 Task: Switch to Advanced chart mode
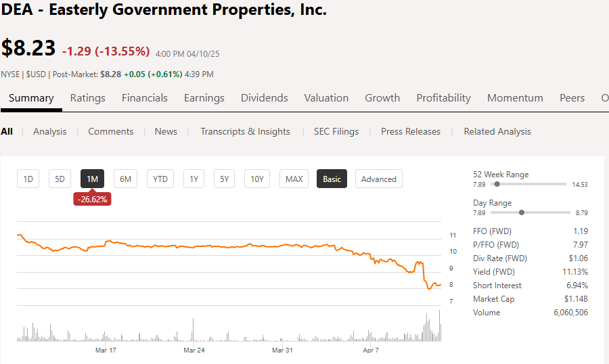(x=378, y=179)
